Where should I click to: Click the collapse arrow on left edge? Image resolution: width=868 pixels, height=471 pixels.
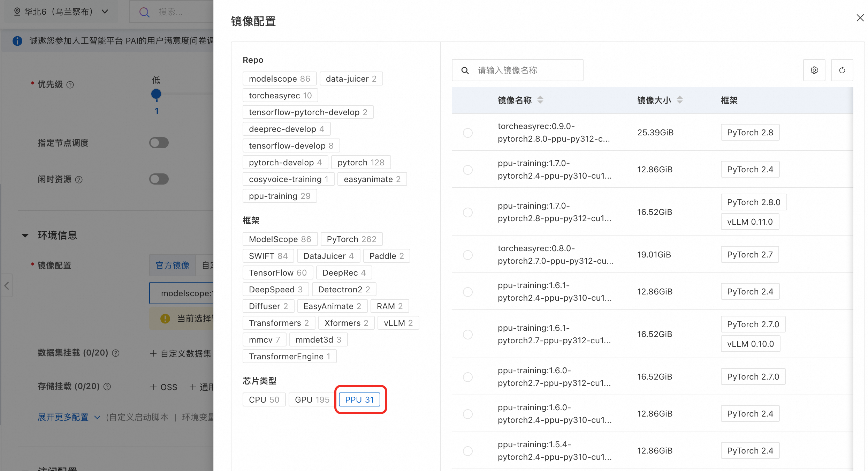(7, 286)
